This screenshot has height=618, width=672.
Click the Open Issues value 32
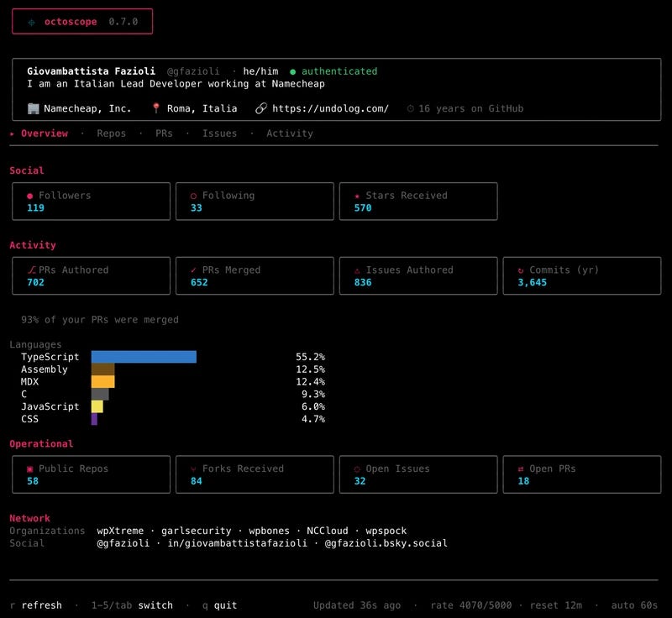[360, 481]
